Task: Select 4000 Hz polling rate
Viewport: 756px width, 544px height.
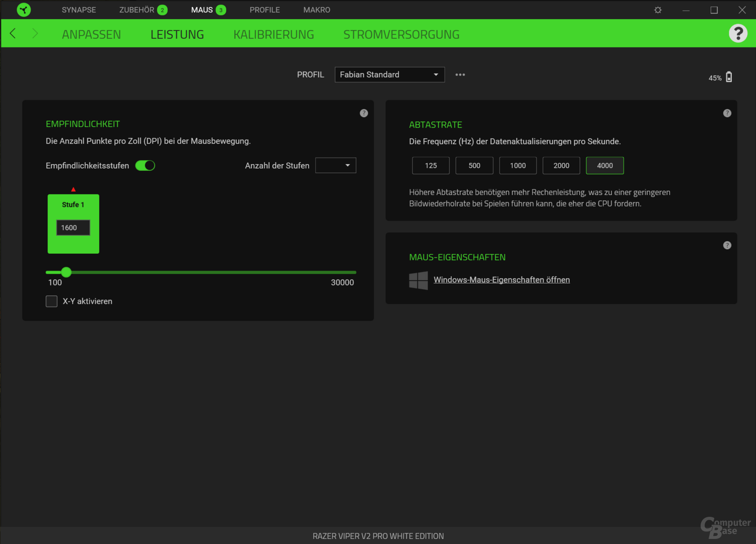Action: (605, 166)
